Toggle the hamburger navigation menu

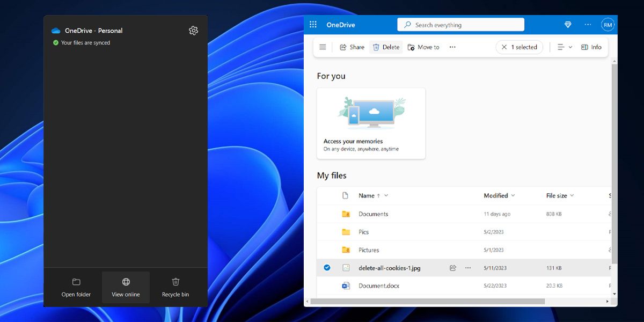[x=323, y=47]
